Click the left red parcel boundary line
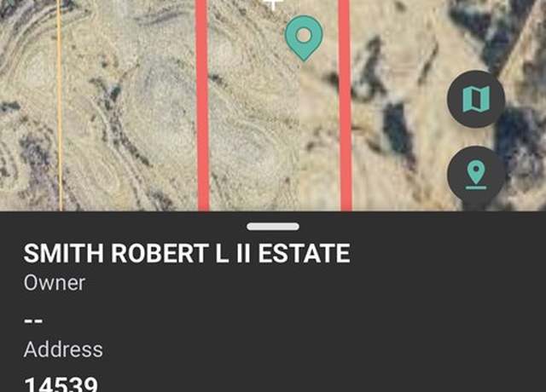 pos(203,104)
